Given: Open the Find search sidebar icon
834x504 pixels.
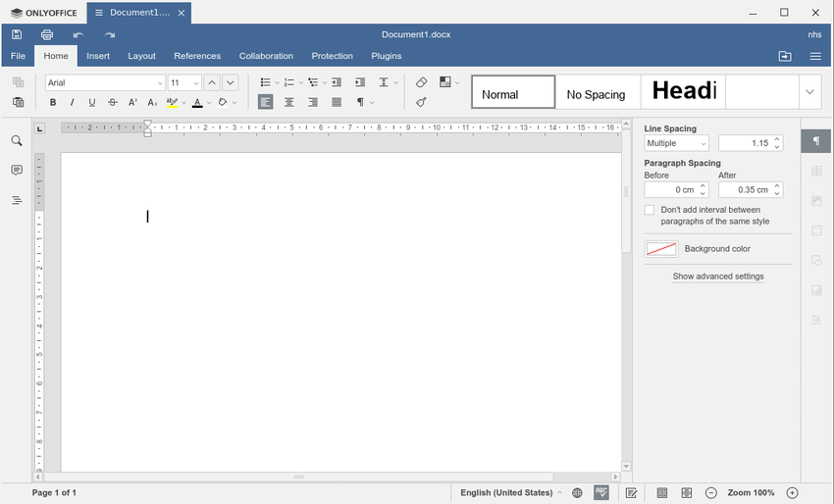Looking at the screenshot, I should click(x=17, y=141).
